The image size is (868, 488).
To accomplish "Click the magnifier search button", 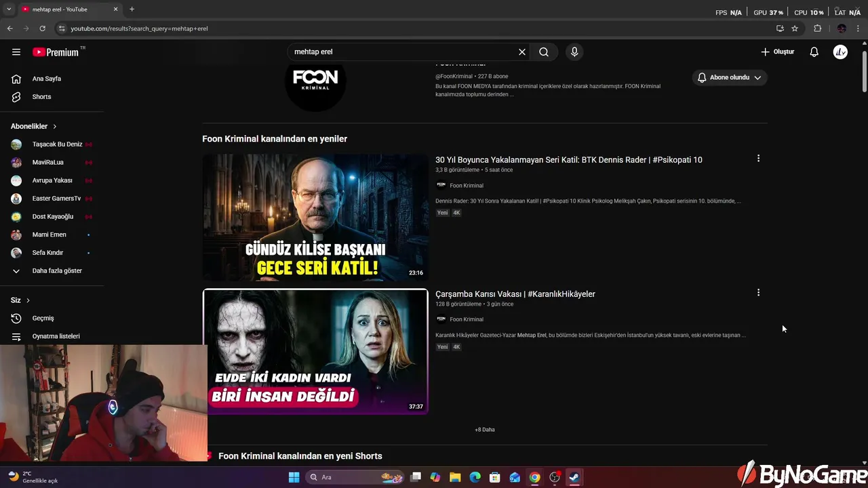I will click(544, 52).
